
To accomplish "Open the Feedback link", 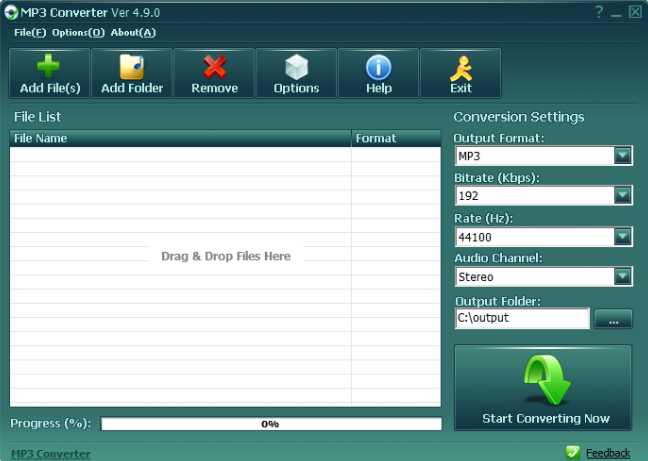I will 608,453.
